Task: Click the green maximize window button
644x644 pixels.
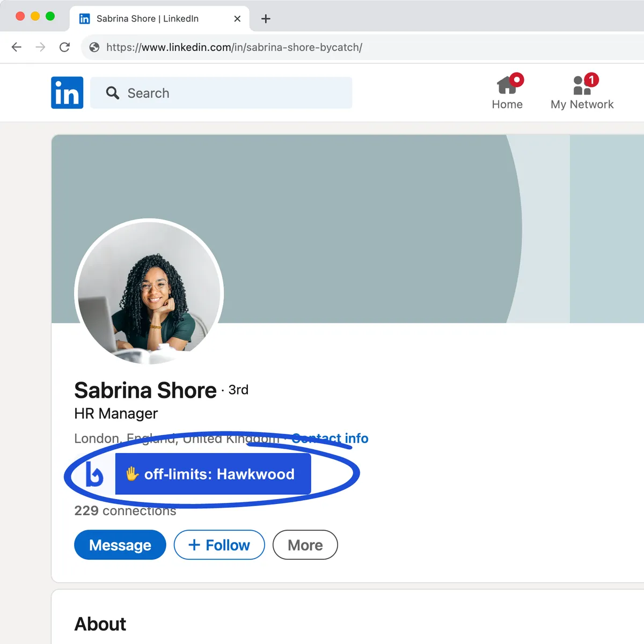Action: coord(50,16)
